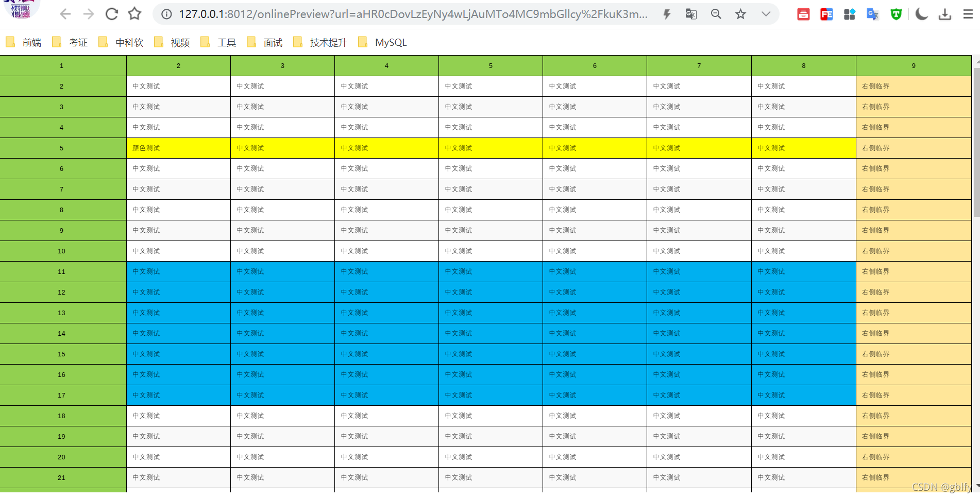
Task: Click the grid apps extension icon
Action: tap(850, 14)
